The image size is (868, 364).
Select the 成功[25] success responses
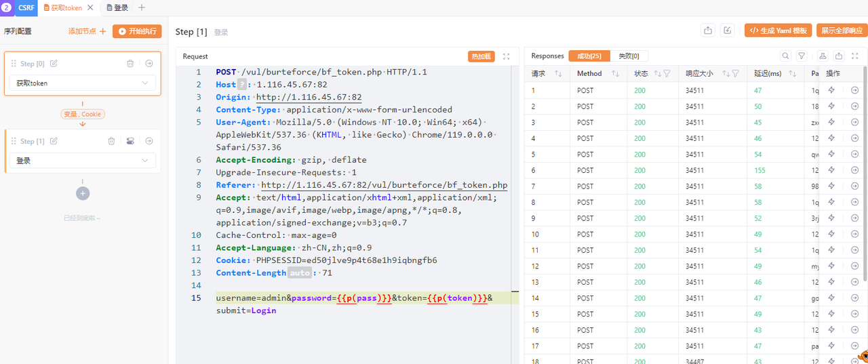pyautogui.click(x=589, y=56)
